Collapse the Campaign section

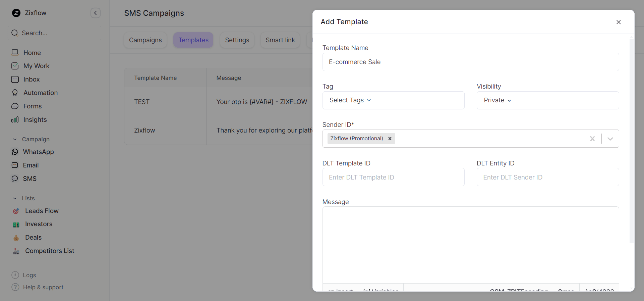click(15, 139)
